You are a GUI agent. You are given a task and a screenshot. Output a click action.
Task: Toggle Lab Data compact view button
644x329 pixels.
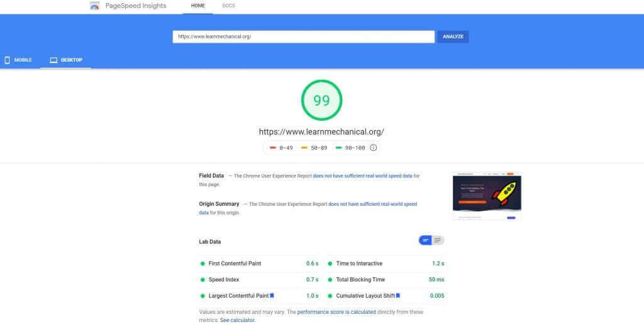[425, 240]
